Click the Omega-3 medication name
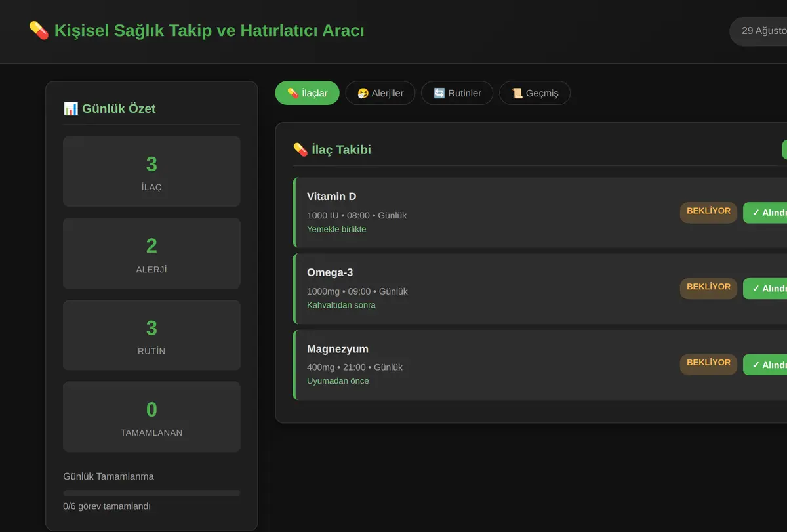Viewport: 787px width, 532px height. pyautogui.click(x=330, y=273)
